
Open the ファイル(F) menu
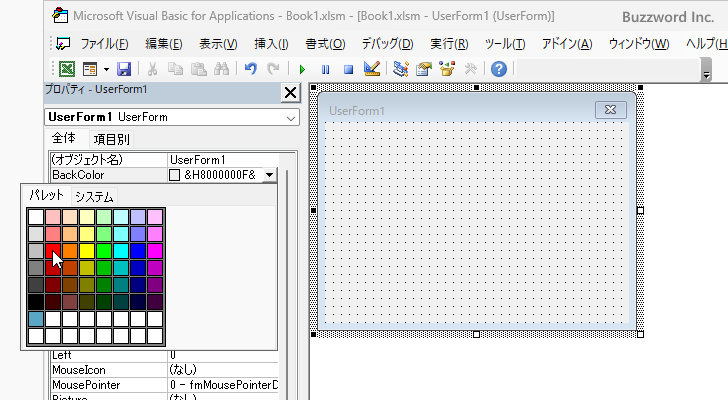104,44
